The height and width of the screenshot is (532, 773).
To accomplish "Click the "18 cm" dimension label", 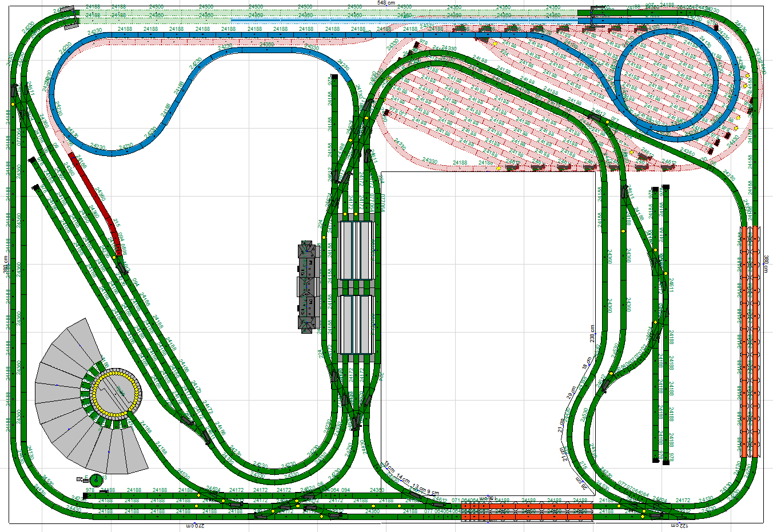I will (586, 363).
